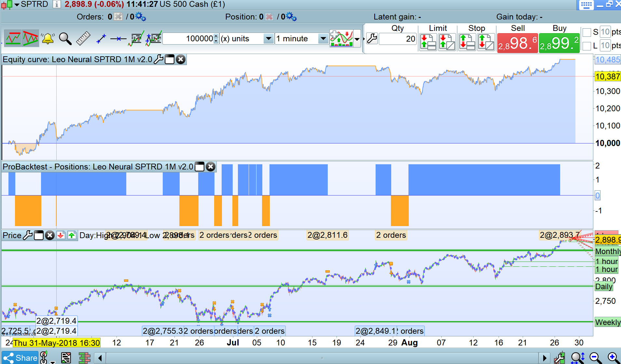The image size is (621, 364).
Task: Expand indicator and backtest dropdown arrow
Action: [357, 39]
